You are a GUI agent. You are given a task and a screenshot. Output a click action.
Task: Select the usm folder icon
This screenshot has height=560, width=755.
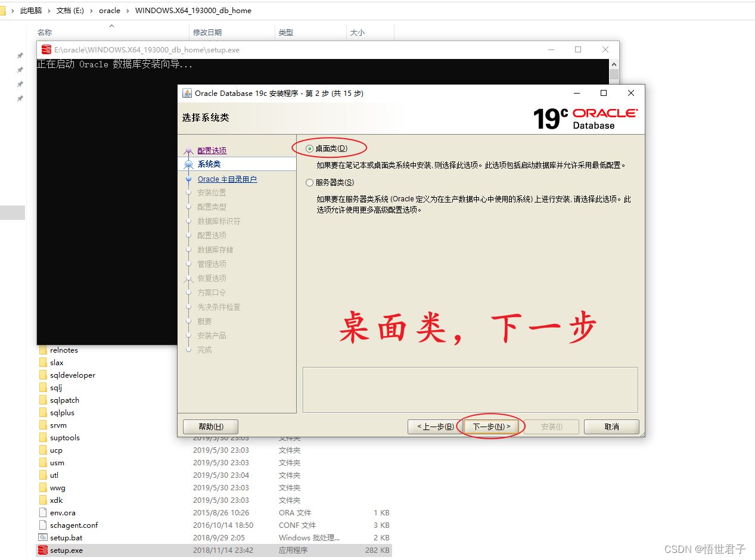tap(42, 462)
